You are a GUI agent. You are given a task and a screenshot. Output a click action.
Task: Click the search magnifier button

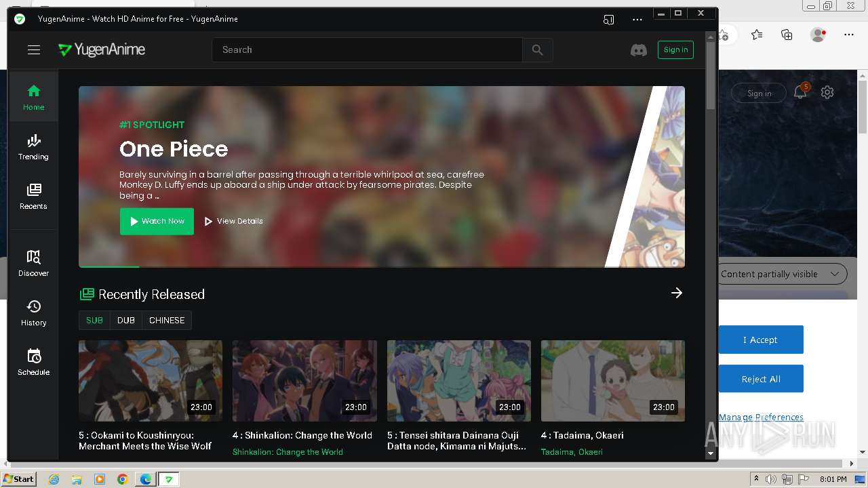click(x=537, y=49)
